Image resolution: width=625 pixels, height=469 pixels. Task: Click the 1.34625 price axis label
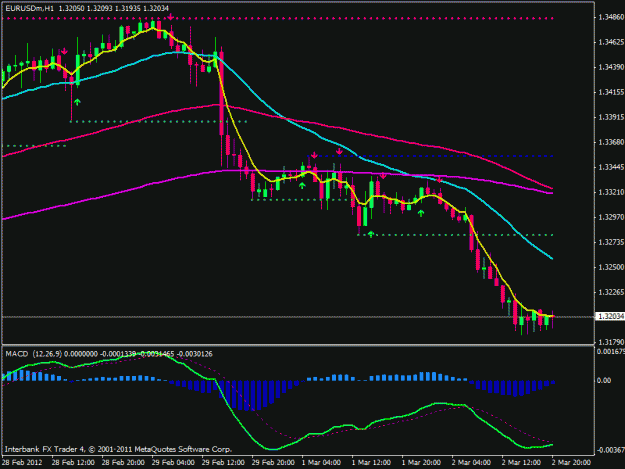(x=611, y=42)
